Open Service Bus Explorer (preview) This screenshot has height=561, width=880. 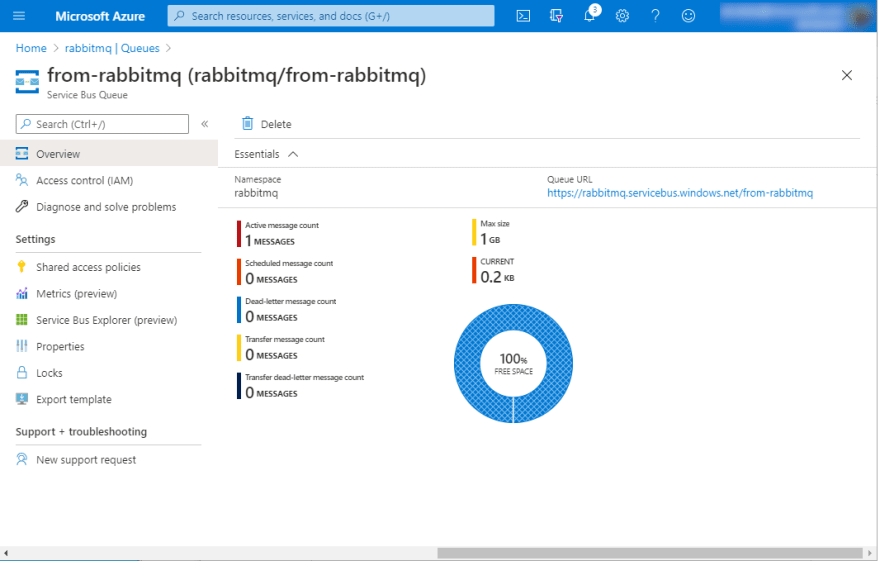pos(109,320)
